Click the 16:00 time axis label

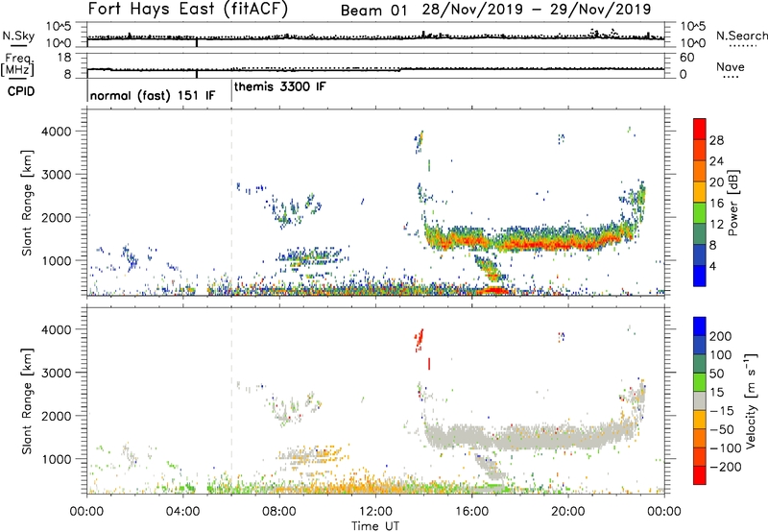click(x=471, y=512)
